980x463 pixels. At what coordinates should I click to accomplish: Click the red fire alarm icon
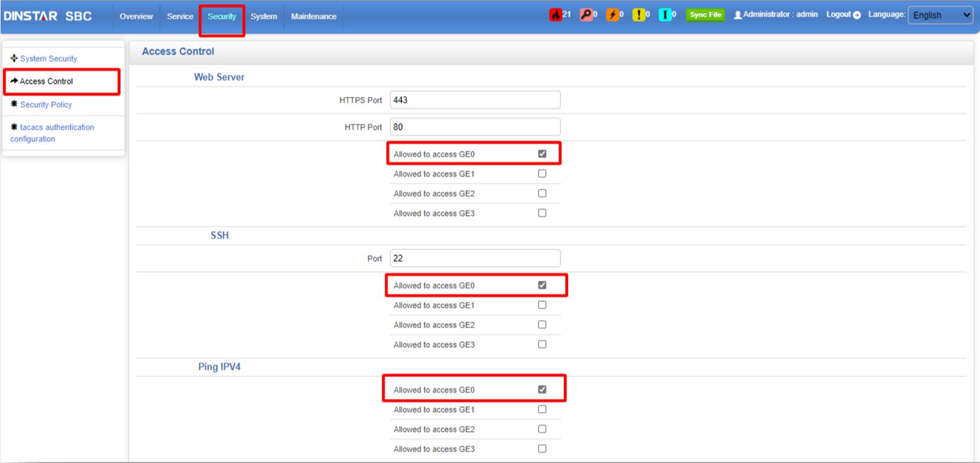pyautogui.click(x=555, y=15)
